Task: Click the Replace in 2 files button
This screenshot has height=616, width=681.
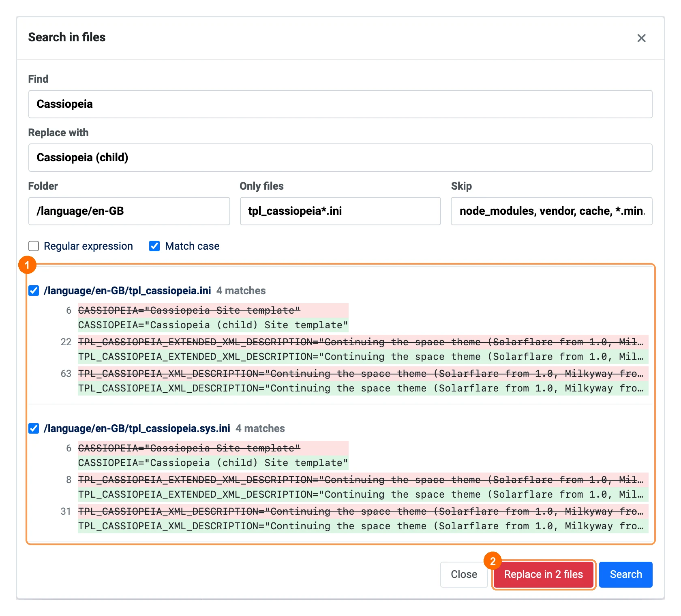Action: 544,574
